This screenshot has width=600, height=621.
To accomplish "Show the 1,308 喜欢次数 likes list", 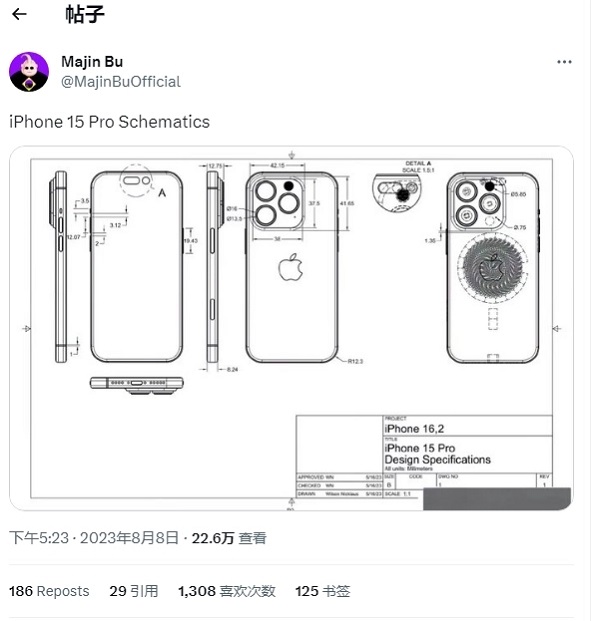I will (x=226, y=591).
